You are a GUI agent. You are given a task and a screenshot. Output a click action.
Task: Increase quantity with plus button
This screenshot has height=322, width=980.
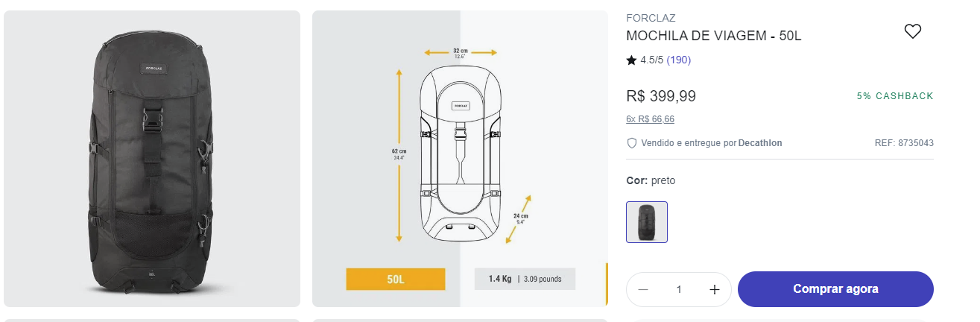pyautogui.click(x=714, y=289)
